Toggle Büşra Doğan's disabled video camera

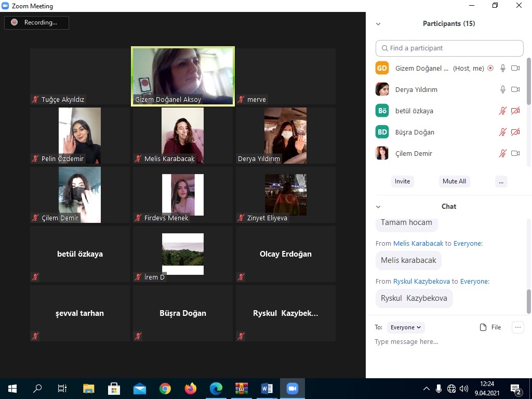coord(515,132)
